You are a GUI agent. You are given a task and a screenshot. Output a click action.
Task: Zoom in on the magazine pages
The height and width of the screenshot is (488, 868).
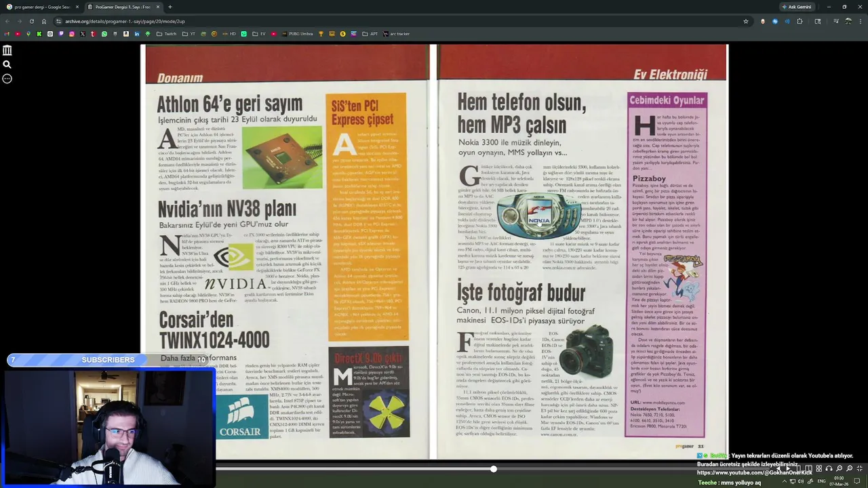tap(850, 468)
